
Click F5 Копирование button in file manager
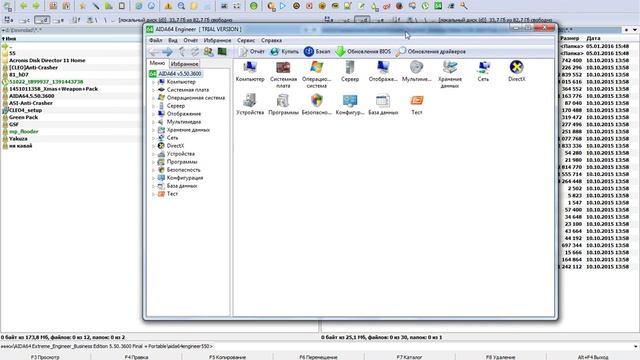227,357
